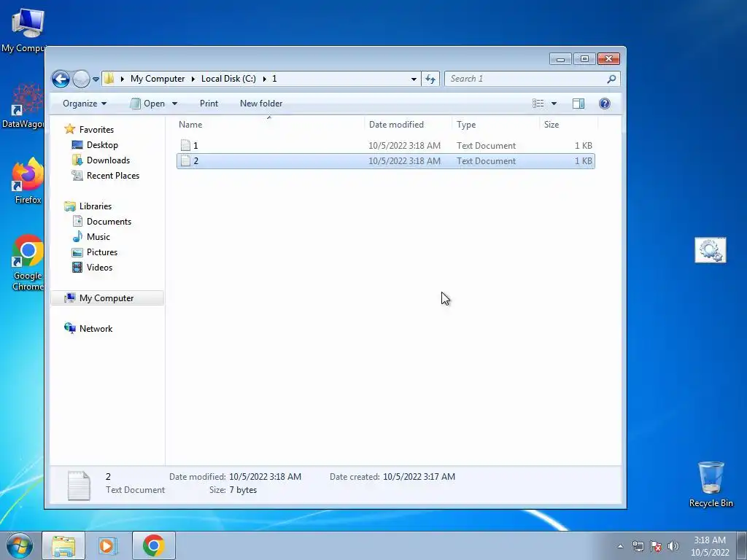Sort by the Size column header
747x560 pixels.
569,124
